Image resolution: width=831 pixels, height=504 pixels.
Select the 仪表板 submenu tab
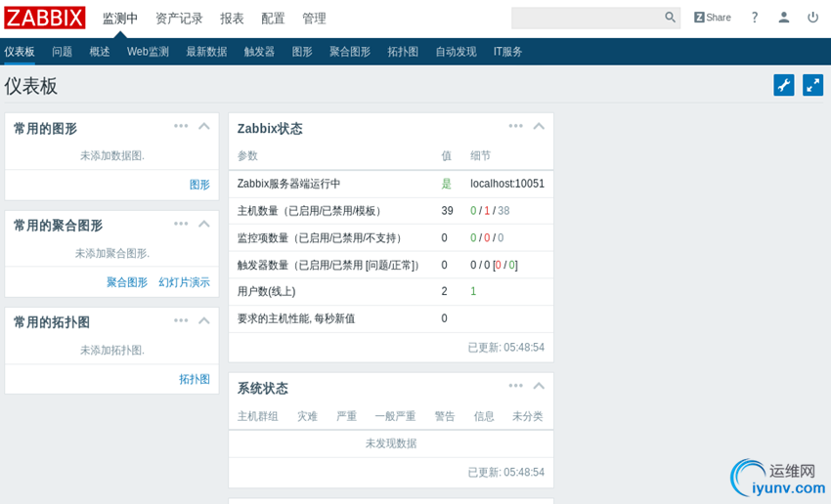(x=20, y=52)
